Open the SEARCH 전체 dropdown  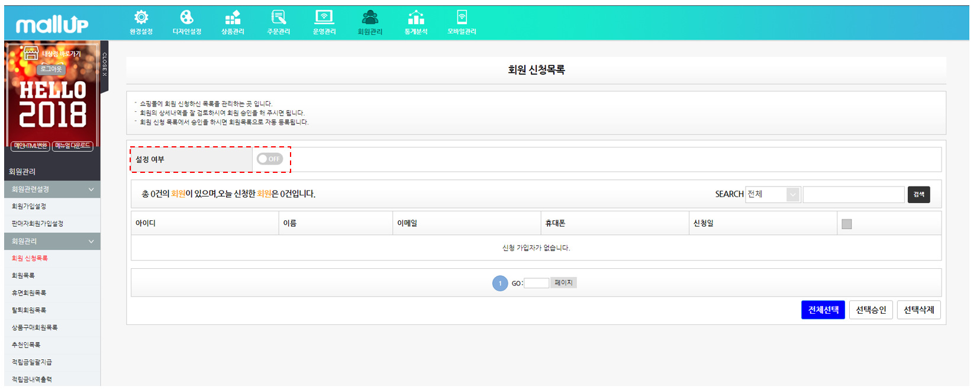click(773, 194)
